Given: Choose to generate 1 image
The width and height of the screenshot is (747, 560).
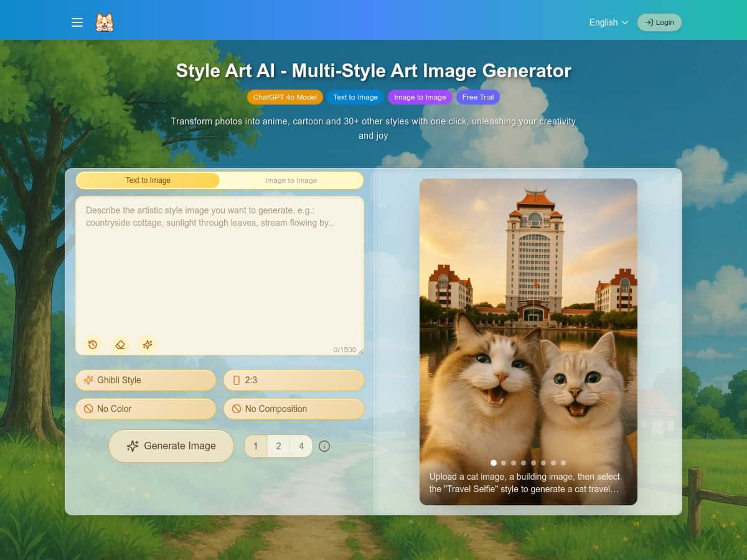Looking at the screenshot, I should [255, 446].
